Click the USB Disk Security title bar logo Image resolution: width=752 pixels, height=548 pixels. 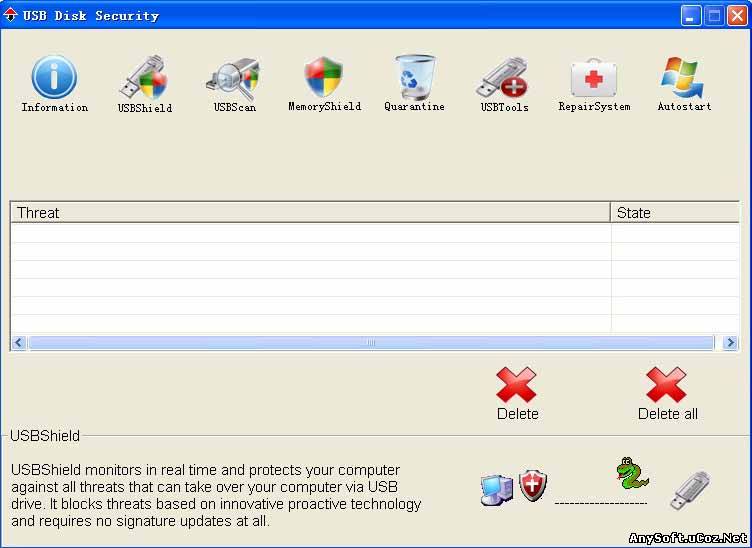(10, 15)
